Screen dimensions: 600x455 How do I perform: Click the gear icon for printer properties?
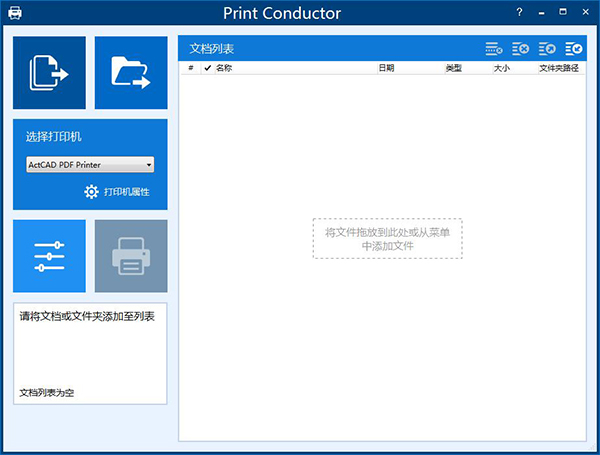coord(91,191)
